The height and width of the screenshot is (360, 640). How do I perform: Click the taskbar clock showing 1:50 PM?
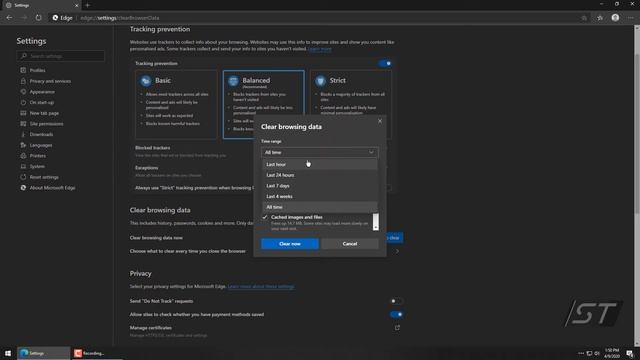(x=612, y=353)
